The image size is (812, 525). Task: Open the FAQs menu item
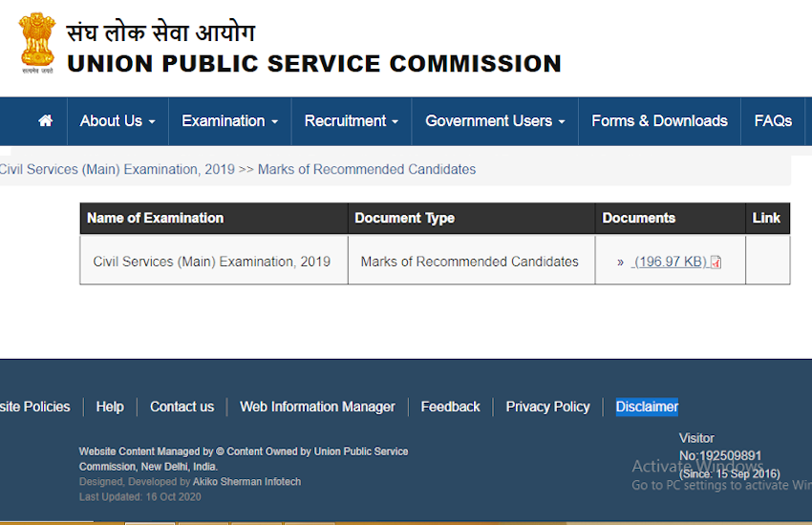point(773,121)
